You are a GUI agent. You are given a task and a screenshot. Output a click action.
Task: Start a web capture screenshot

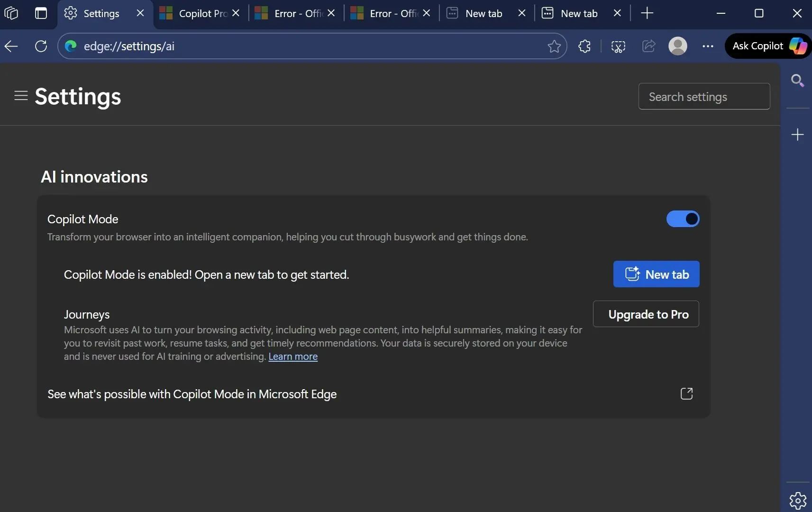619,46
